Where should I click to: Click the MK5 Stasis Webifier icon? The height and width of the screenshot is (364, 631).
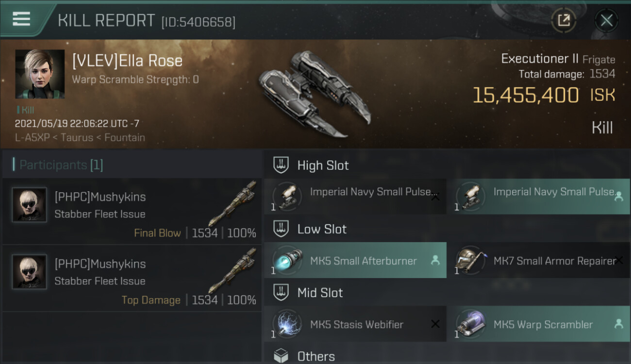pyautogui.click(x=287, y=324)
